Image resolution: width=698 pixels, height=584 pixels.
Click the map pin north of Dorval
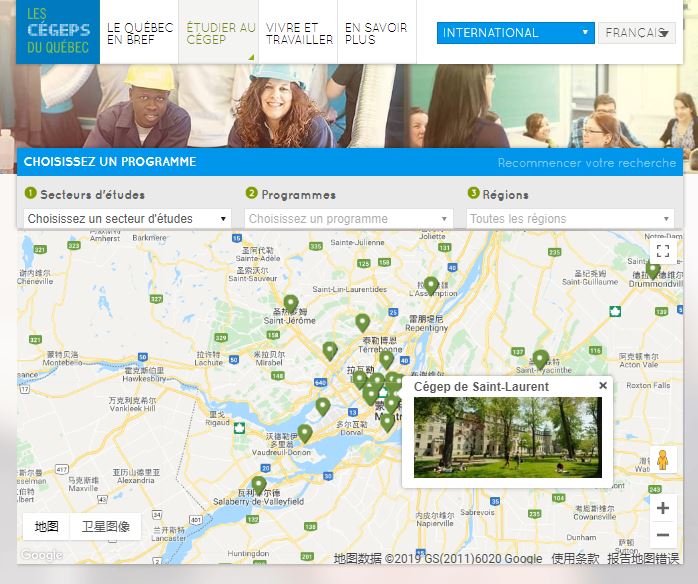point(323,406)
